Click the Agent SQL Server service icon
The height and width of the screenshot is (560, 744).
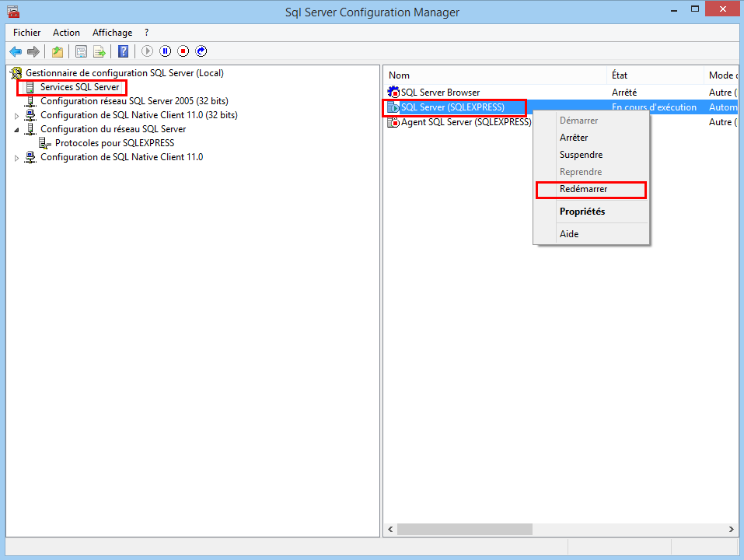(393, 122)
